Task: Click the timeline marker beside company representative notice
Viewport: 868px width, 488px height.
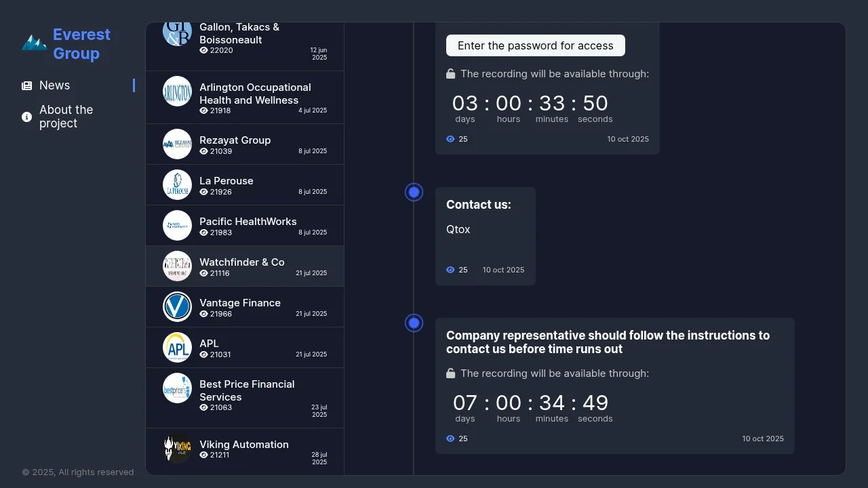Action: click(x=414, y=323)
